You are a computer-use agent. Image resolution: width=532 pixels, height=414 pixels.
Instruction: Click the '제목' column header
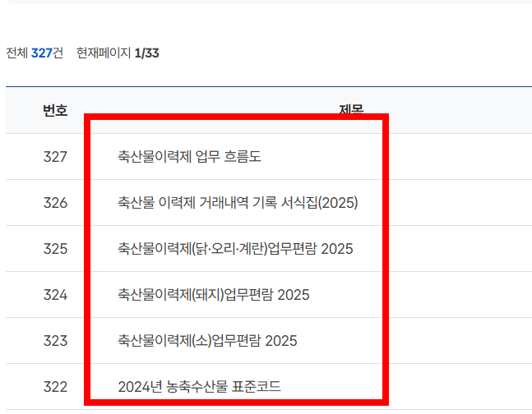tap(351, 109)
